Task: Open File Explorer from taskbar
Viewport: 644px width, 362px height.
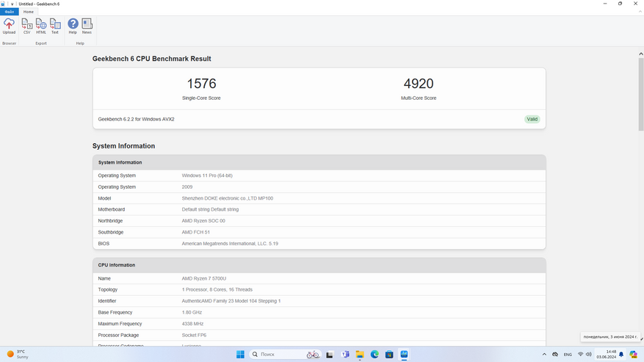Action: 360,355
